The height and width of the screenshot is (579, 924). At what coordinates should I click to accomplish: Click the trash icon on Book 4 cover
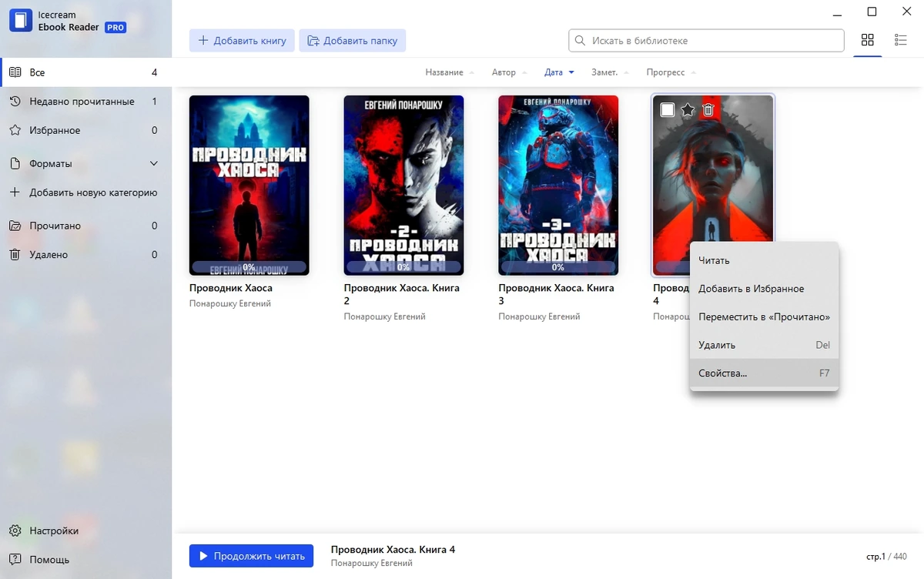[708, 110]
